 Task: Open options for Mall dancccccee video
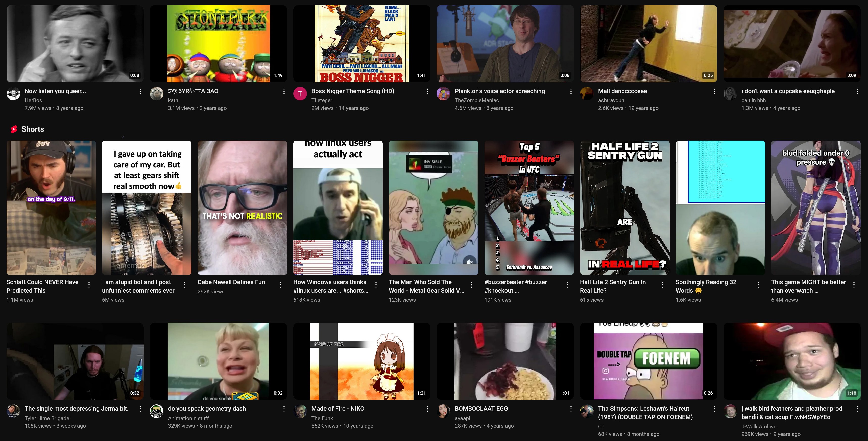coord(714,91)
